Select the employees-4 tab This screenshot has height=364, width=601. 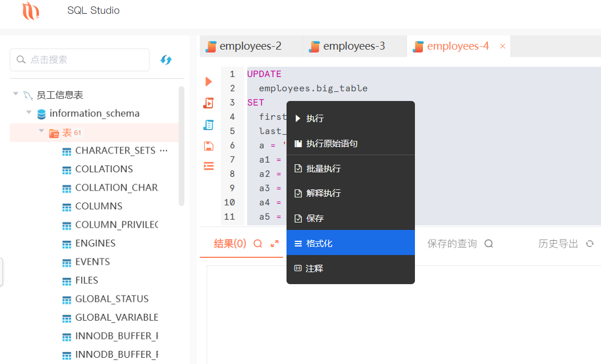pos(458,46)
